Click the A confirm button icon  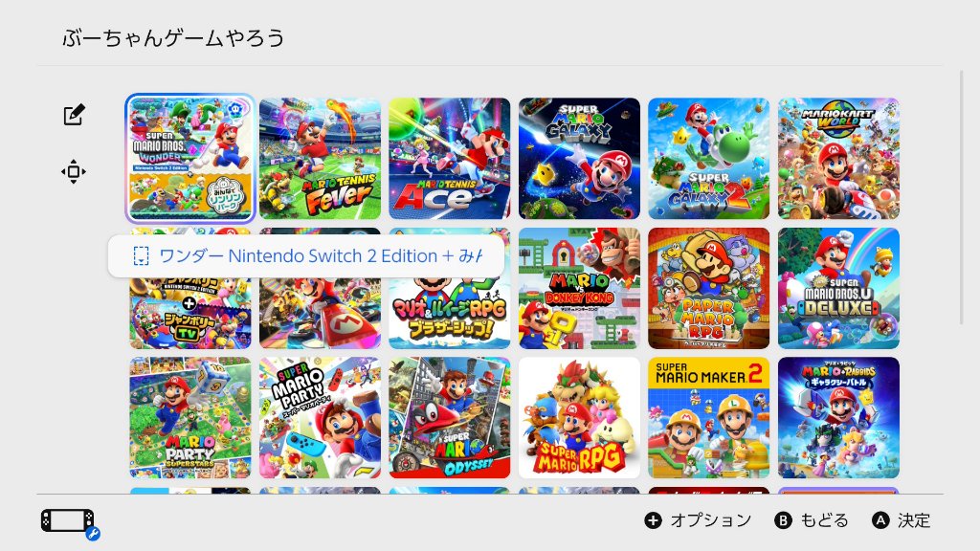[880, 520]
